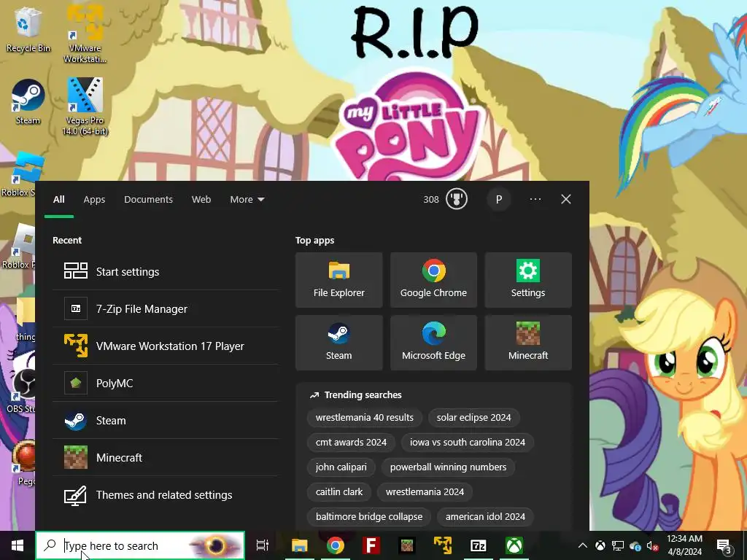This screenshot has width=747, height=560.
Task: Open Settings top app tile
Action: pyautogui.click(x=528, y=280)
